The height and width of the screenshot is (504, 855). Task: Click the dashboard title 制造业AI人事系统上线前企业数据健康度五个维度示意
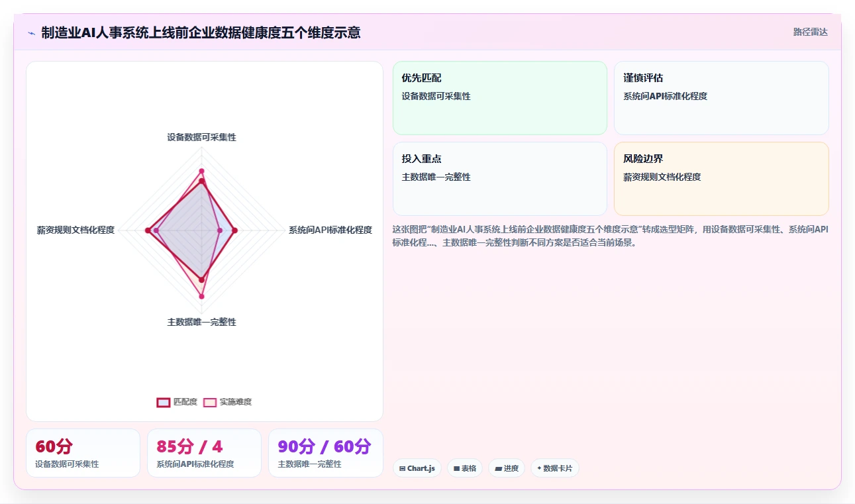pos(201,32)
